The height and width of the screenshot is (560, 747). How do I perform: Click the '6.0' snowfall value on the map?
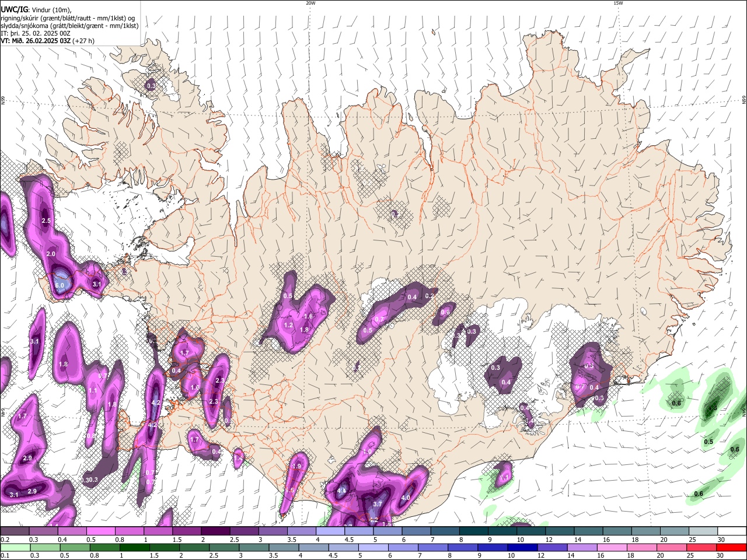(60, 285)
